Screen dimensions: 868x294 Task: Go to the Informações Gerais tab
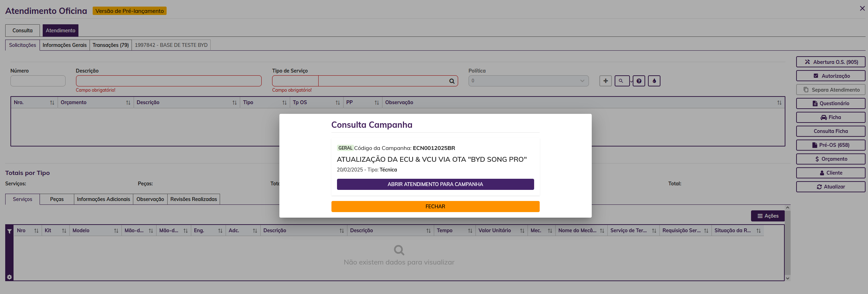tap(65, 45)
